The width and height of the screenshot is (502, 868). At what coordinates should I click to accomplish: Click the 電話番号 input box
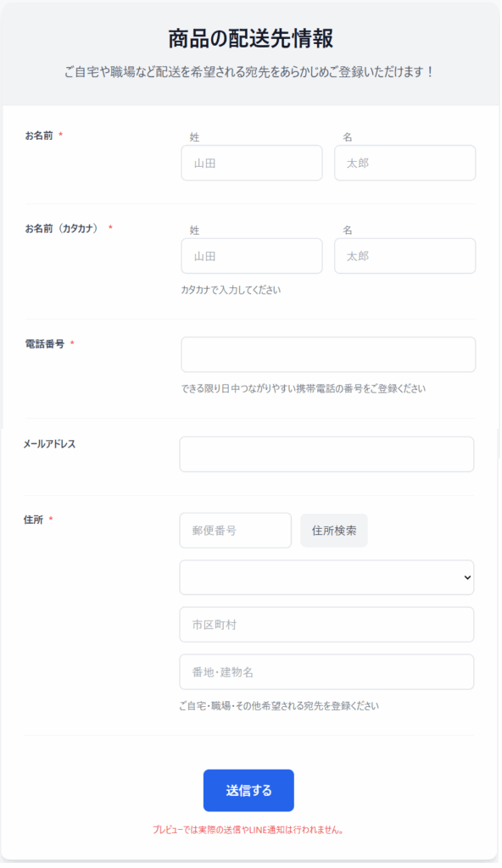click(x=328, y=354)
